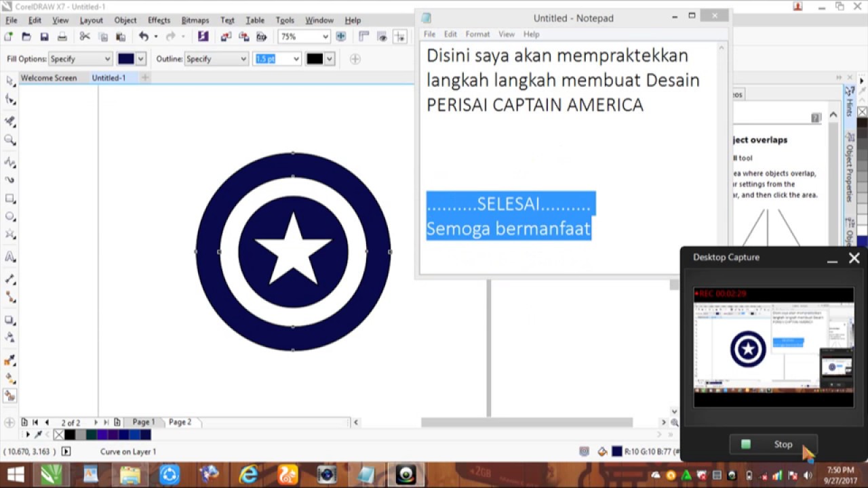Open the Object menu in CorelDRAW
The width and height of the screenshot is (868, 488).
point(125,20)
